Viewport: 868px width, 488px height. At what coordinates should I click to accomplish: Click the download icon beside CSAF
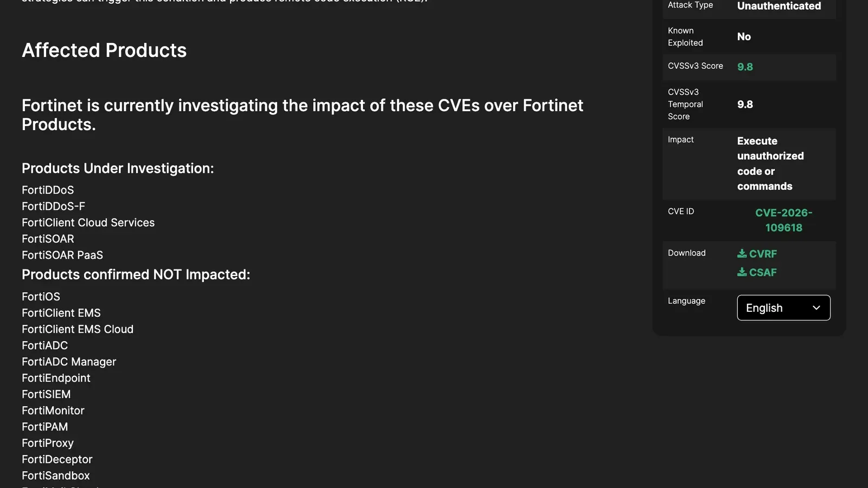(x=742, y=272)
